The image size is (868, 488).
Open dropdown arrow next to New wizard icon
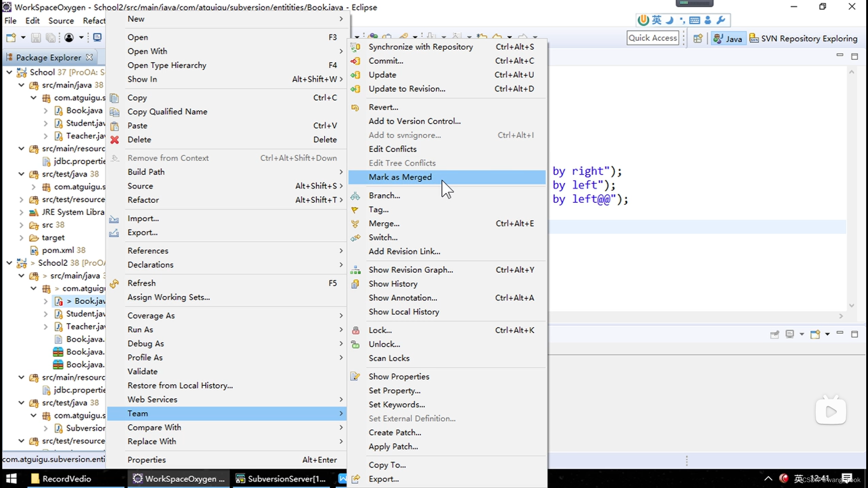23,38
